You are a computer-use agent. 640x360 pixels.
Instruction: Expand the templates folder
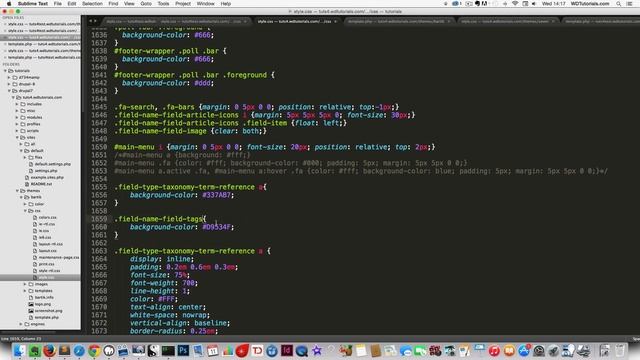(25, 291)
